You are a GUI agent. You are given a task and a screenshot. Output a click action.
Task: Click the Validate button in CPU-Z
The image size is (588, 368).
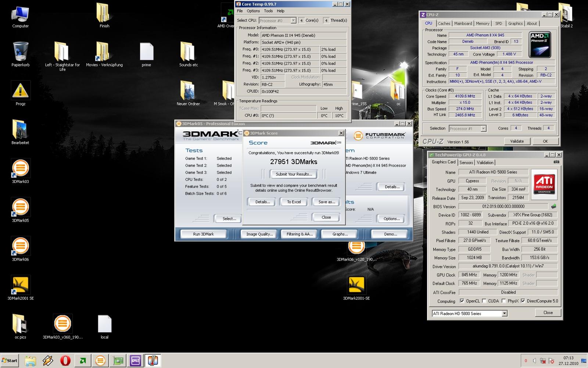tap(517, 141)
